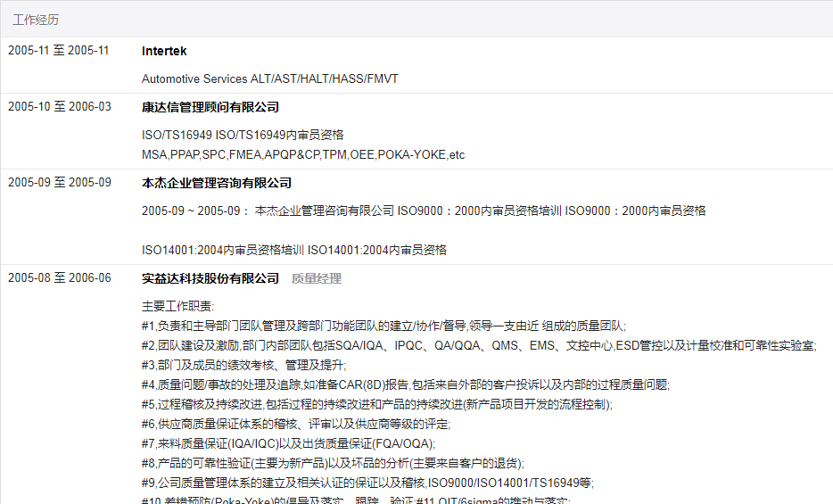Click the 质量经理 job title label
Viewport: 833px width, 504px height.
[317, 278]
